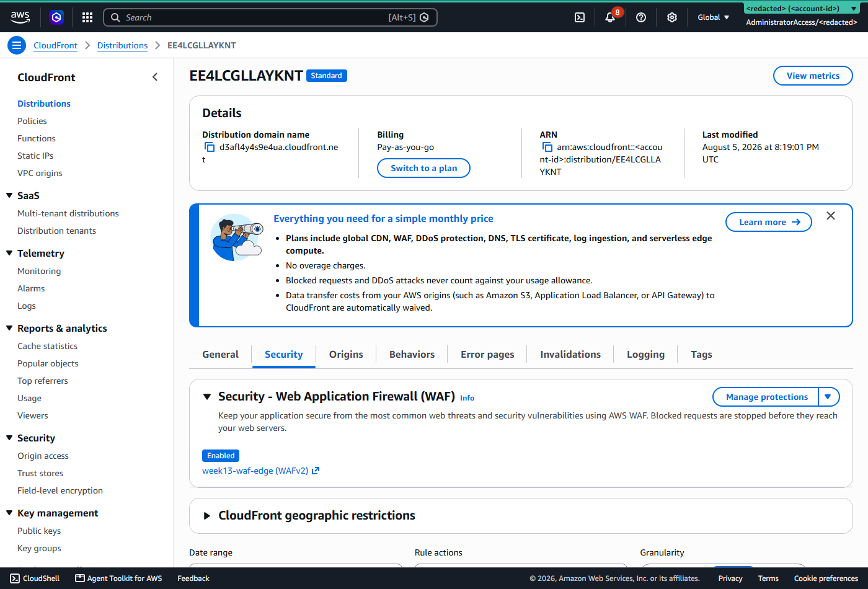
Task: Open the Logging tab
Action: point(645,355)
